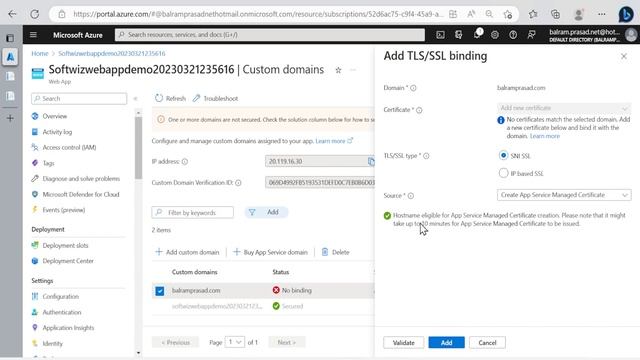
Task: Click Refresh in the toolbar
Action: (x=170, y=98)
